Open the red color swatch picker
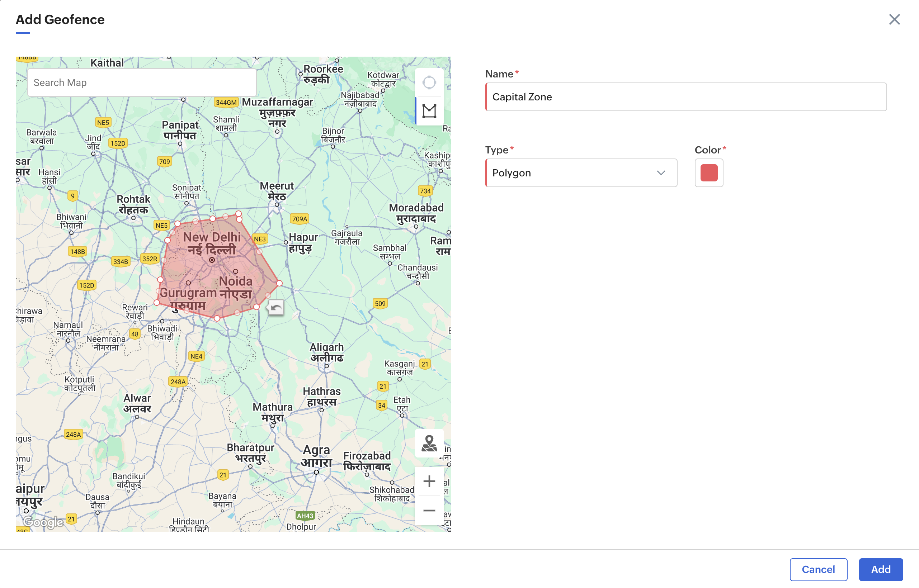The width and height of the screenshot is (919, 588). point(708,173)
